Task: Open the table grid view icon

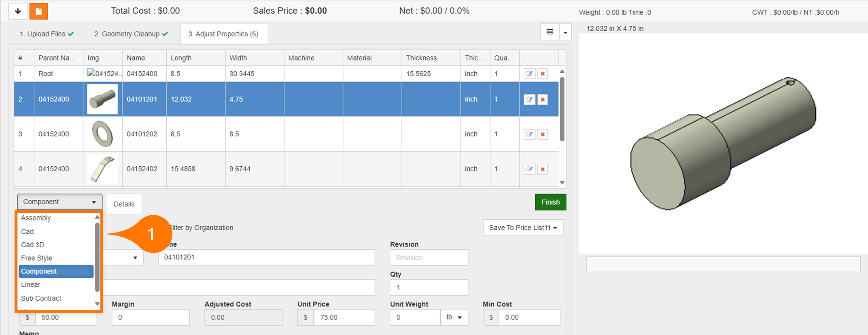Action: tap(550, 32)
